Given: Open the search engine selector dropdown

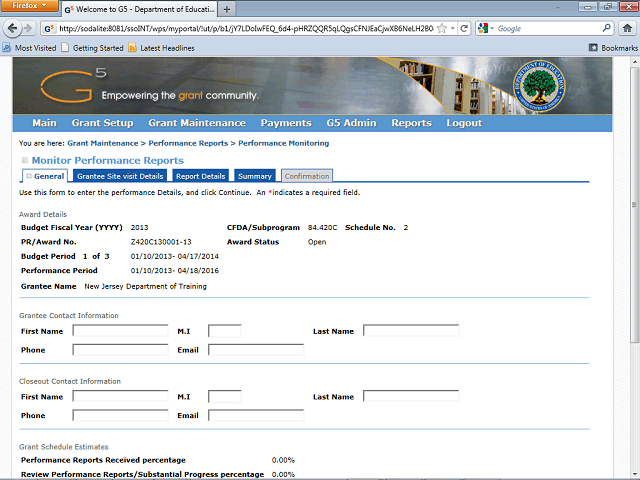Looking at the screenshot, I should 492,28.
